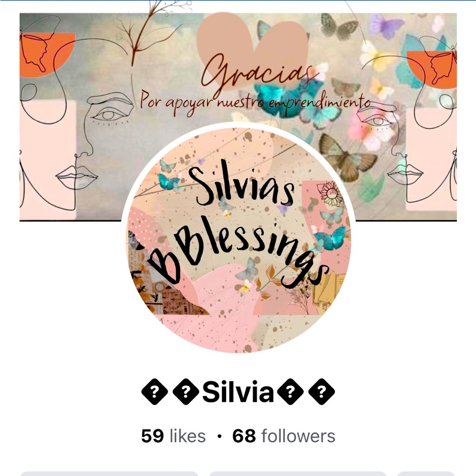Click the purple butterfly at cover top
Image resolution: width=476 pixels, height=476 pixels.
387,25
